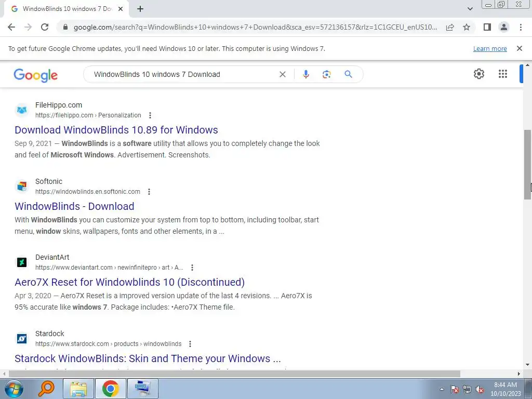Viewport: 532px width, 399px height.
Task: Click the www.stardock.com products breadcrumb
Action: coord(108,344)
